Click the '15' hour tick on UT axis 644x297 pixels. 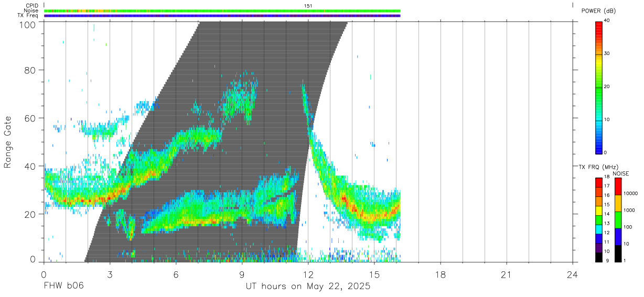(x=374, y=274)
